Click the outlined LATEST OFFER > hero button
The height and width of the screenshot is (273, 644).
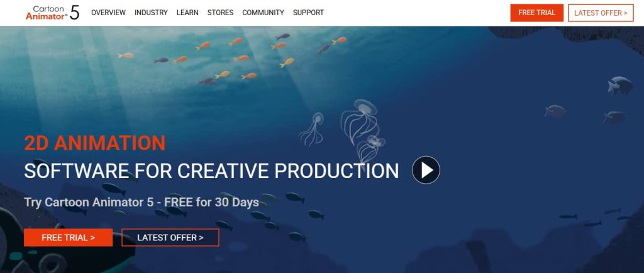(170, 237)
